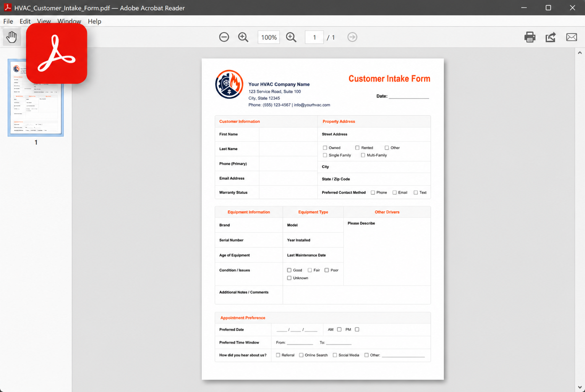The width and height of the screenshot is (585, 392).
Task: Check Email contact method checkbox
Action: (395, 193)
